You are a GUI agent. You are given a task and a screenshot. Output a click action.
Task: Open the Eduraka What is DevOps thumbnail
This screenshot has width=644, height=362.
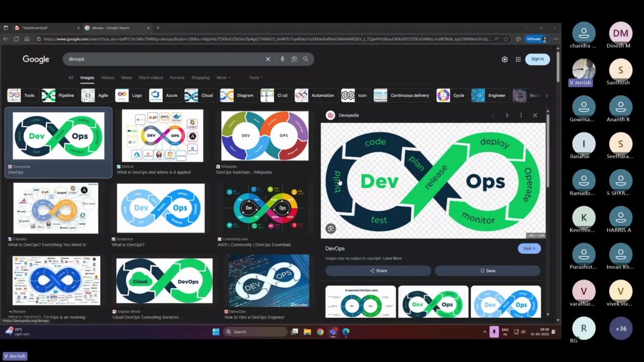click(56, 208)
